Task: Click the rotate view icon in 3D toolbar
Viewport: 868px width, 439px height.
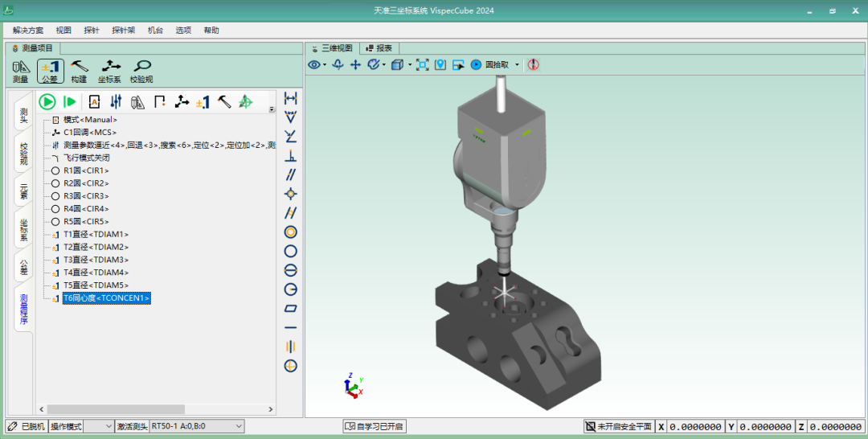Action: (x=337, y=64)
